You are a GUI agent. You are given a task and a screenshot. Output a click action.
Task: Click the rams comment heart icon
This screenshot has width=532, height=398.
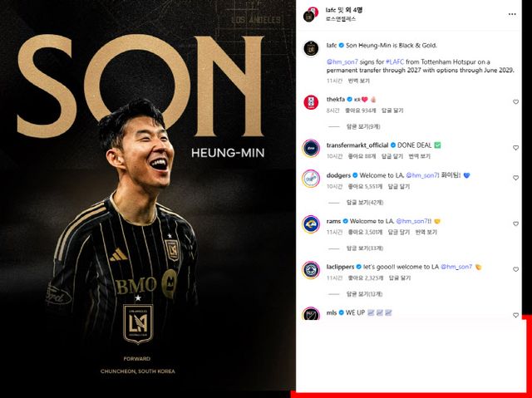(x=515, y=224)
